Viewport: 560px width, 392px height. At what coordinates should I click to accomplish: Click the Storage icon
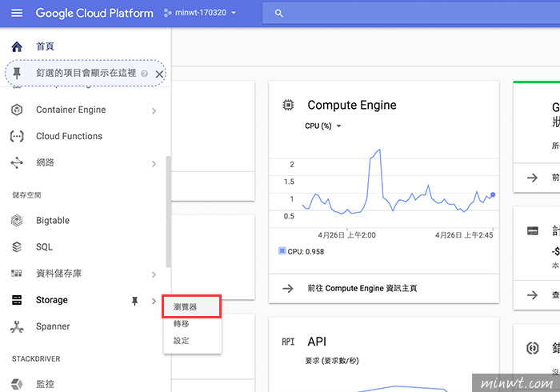pos(17,300)
